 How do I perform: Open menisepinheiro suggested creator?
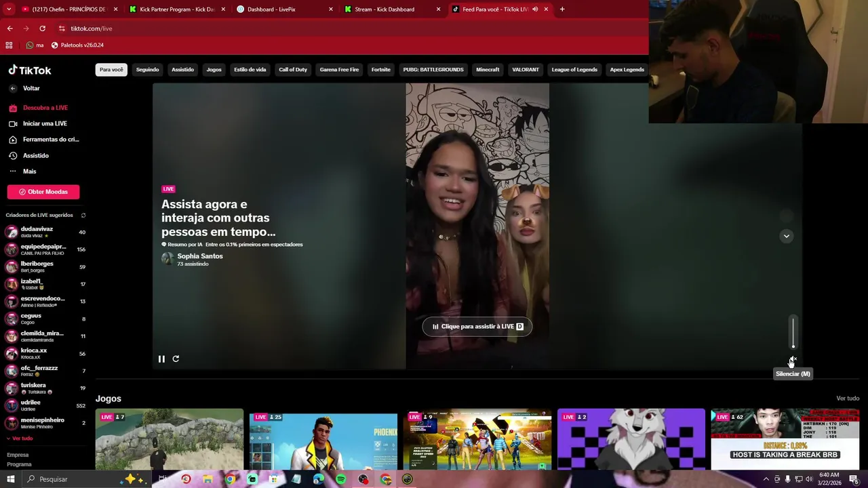click(46, 423)
